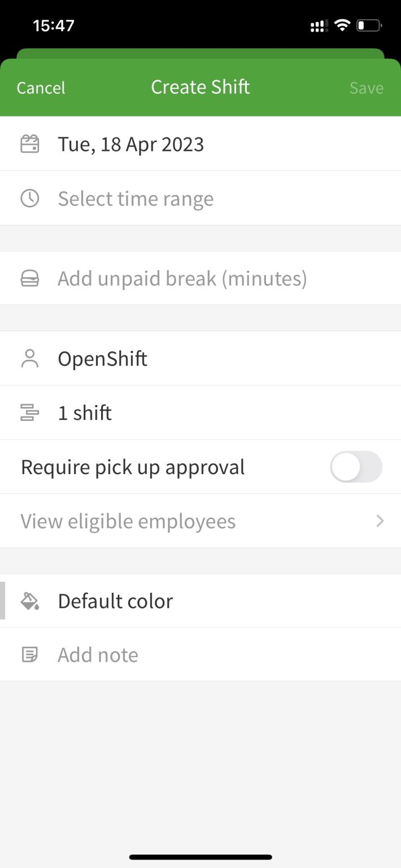
Task: Click the break icon beside unpaid break field
Action: click(29, 278)
